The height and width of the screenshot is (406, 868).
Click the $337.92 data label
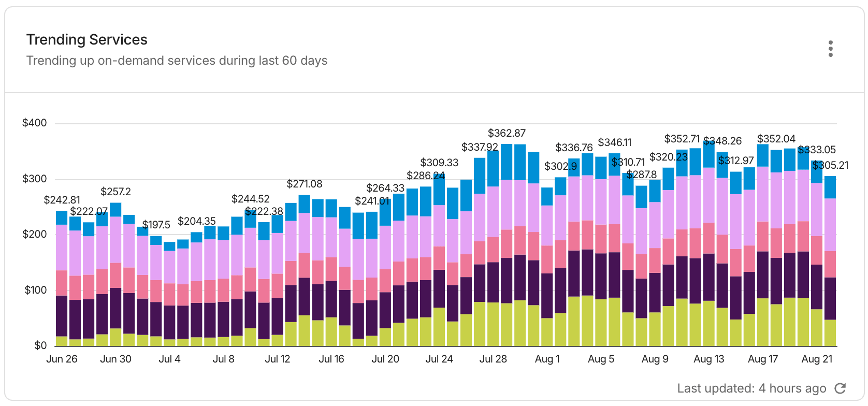(480, 147)
